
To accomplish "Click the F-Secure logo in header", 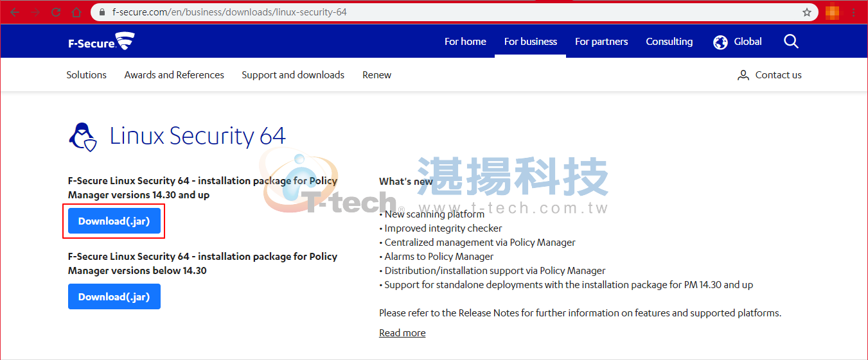I will [102, 42].
